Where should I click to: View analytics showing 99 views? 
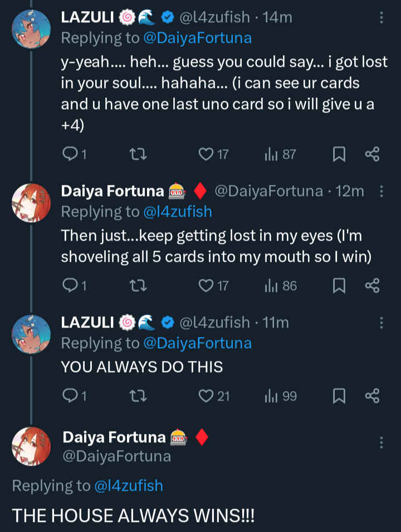click(x=281, y=396)
